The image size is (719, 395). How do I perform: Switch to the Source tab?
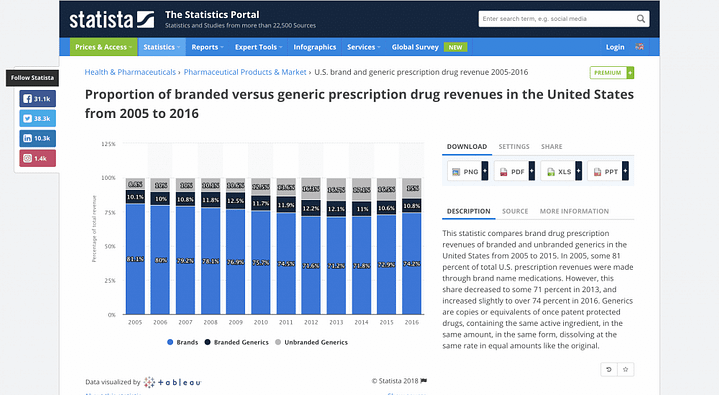[x=515, y=211]
